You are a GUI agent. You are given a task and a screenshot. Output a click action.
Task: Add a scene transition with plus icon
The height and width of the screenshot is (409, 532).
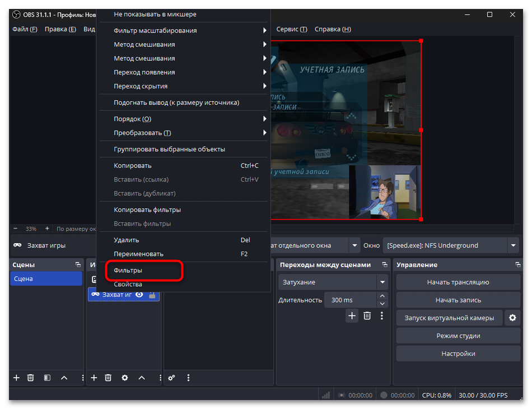(x=352, y=316)
